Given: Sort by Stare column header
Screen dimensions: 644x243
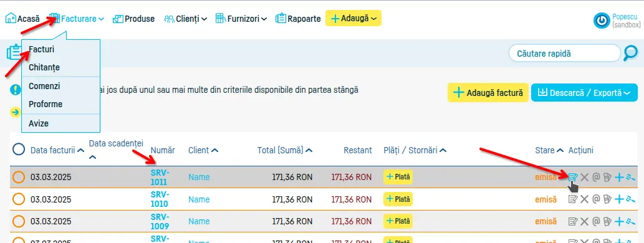Looking at the screenshot, I should [549, 150].
